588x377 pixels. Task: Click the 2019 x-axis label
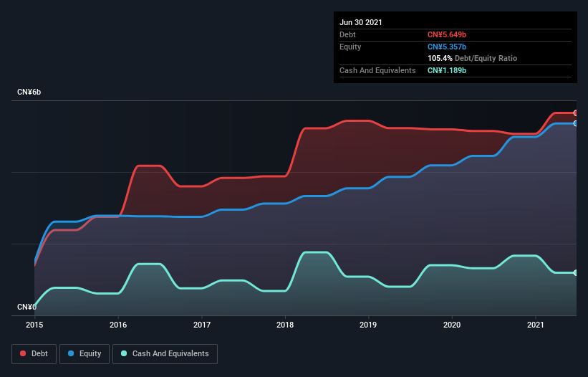tap(368, 325)
